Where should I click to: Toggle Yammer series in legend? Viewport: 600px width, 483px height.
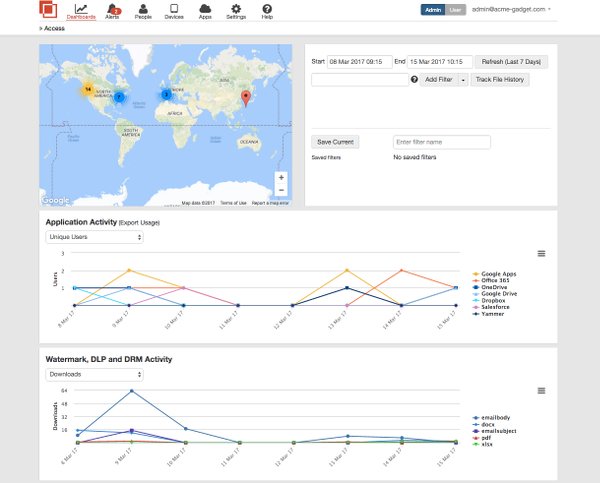point(488,314)
